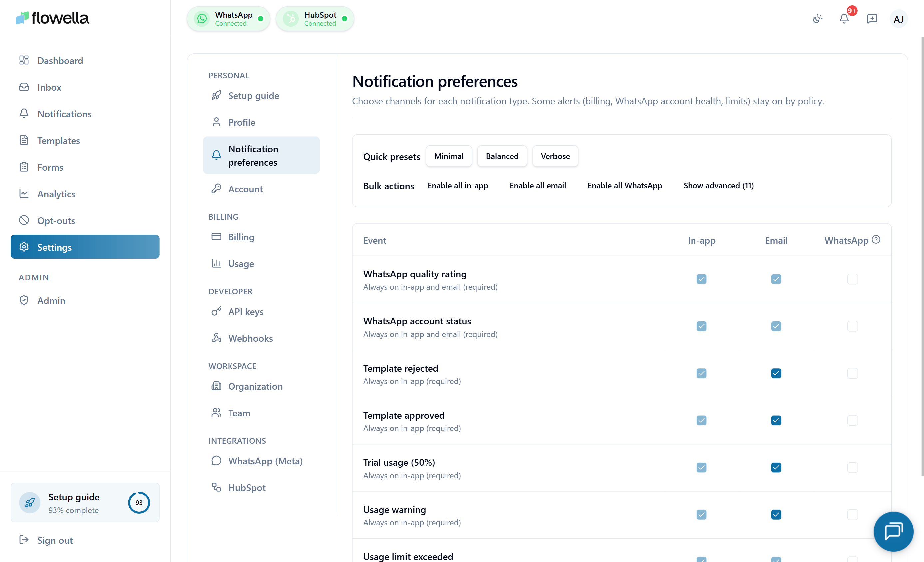Click the WhatsApp column help icon
The image size is (924, 562).
pyautogui.click(x=876, y=239)
